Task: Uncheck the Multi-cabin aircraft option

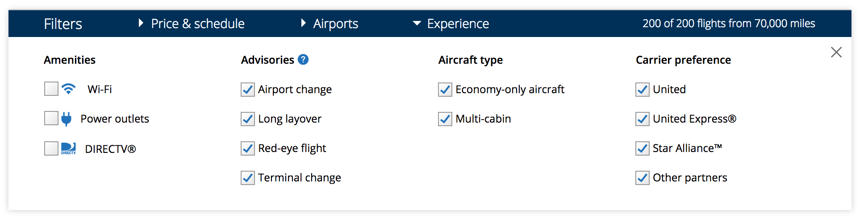Action: [445, 119]
